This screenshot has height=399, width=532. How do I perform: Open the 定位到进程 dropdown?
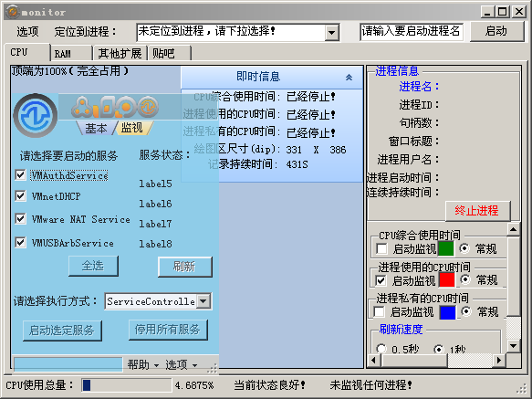pyautogui.click(x=332, y=33)
